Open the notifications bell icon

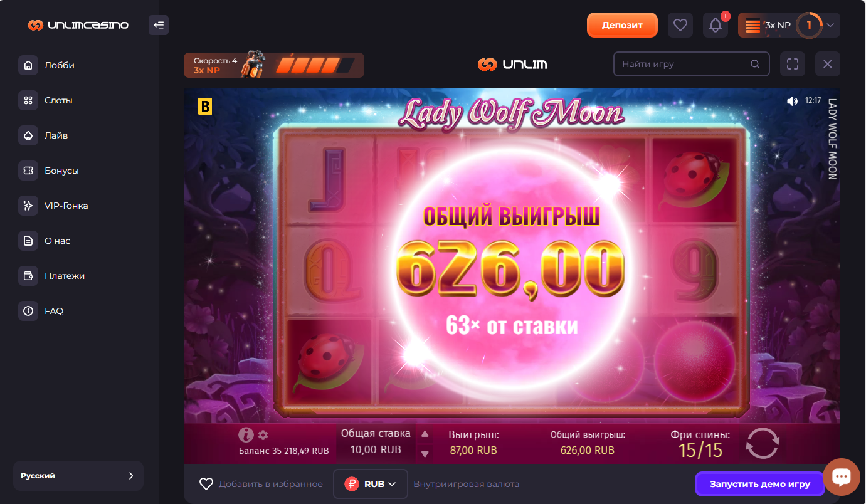click(x=716, y=25)
